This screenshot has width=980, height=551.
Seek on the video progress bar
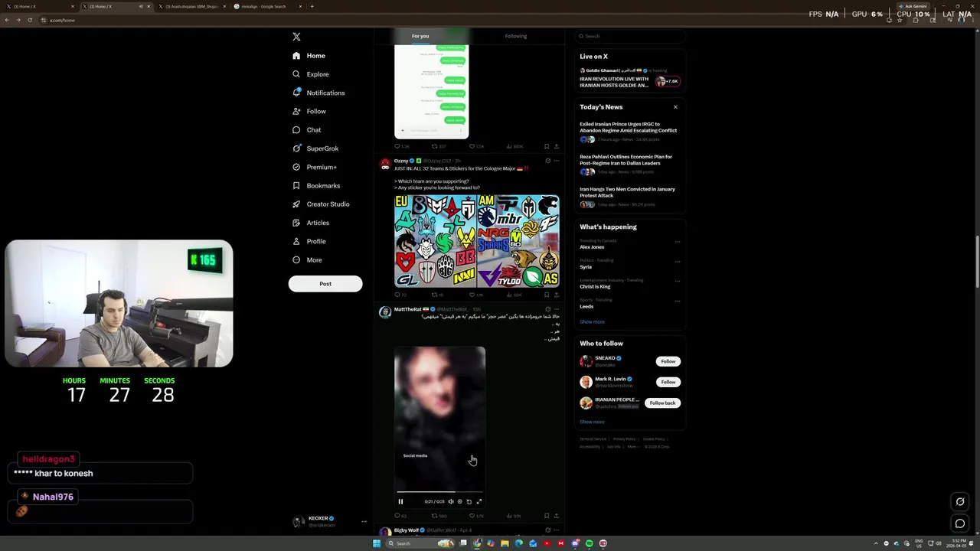click(439, 493)
